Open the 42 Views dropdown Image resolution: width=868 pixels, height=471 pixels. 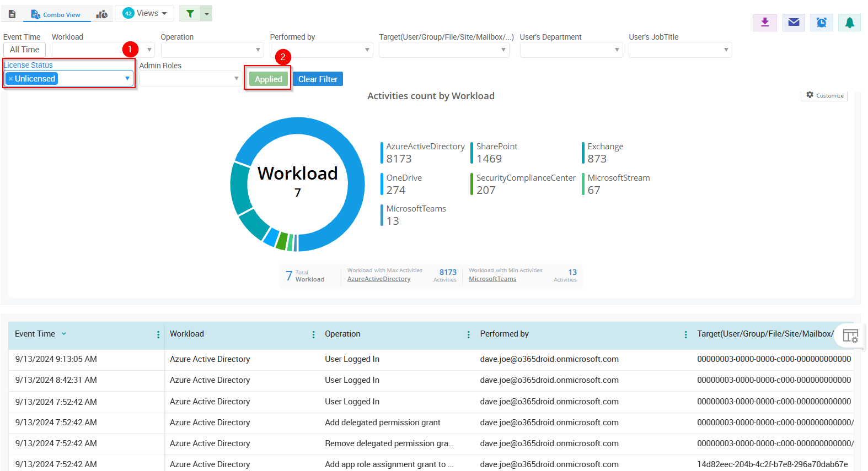145,13
